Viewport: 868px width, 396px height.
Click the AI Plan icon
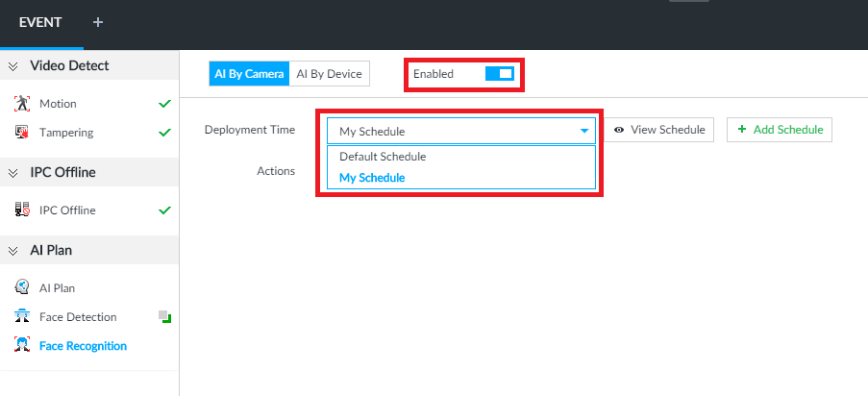(23, 287)
